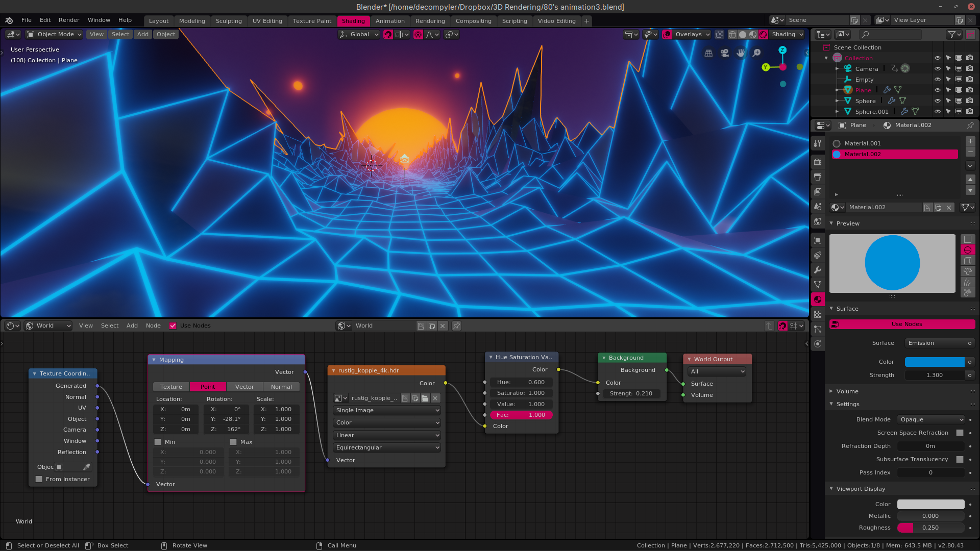Set preview shape to cube
The width and height of the screenshot is (980, 551).
(x=968, y=261)
